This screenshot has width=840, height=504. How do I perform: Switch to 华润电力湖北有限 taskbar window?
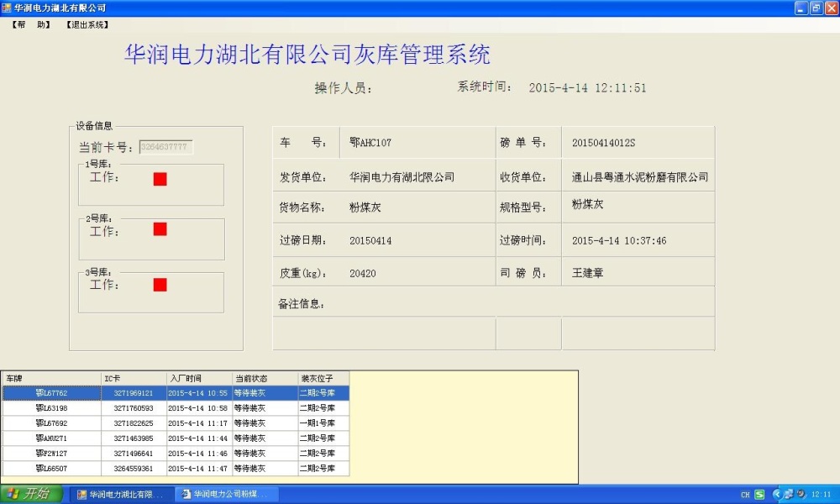[122, 495]
